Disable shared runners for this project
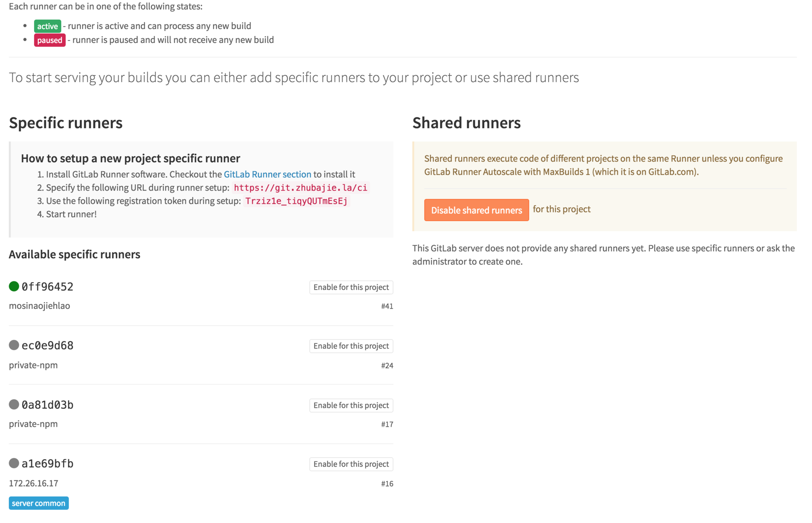 tap(476, 210)
